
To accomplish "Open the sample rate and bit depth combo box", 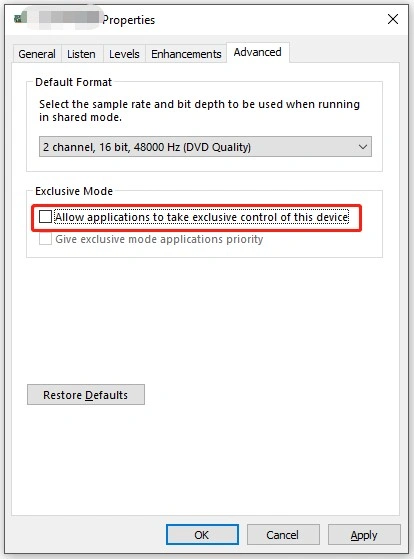I will 205,147.
